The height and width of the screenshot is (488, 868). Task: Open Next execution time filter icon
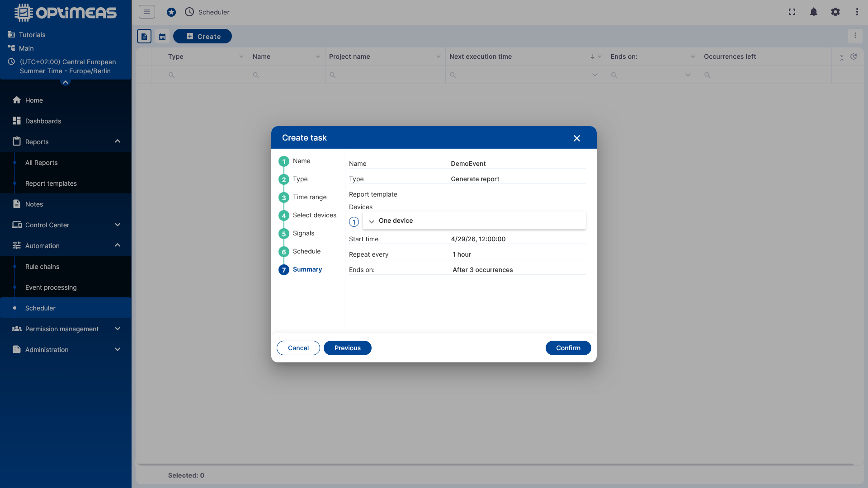(x=599, y=56)
